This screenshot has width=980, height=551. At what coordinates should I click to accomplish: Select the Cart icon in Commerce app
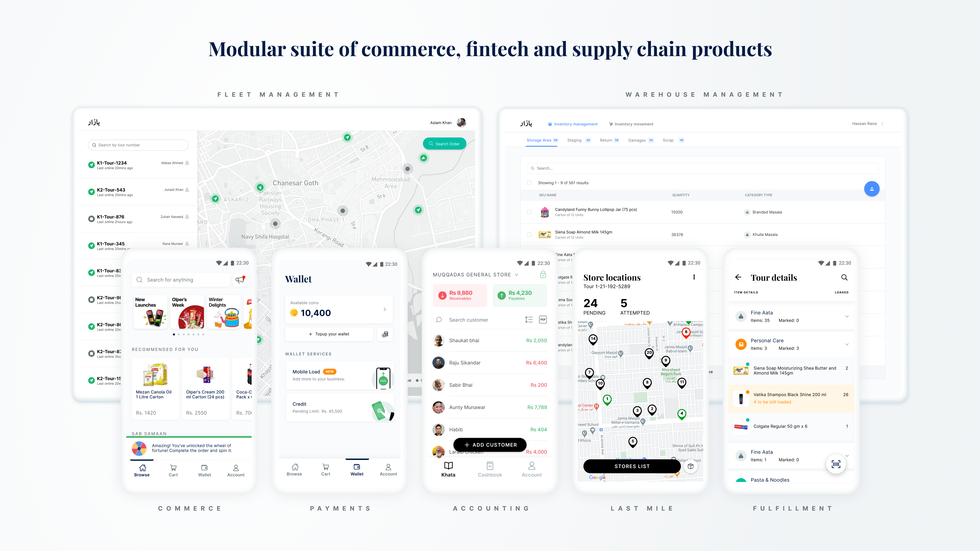174,469
